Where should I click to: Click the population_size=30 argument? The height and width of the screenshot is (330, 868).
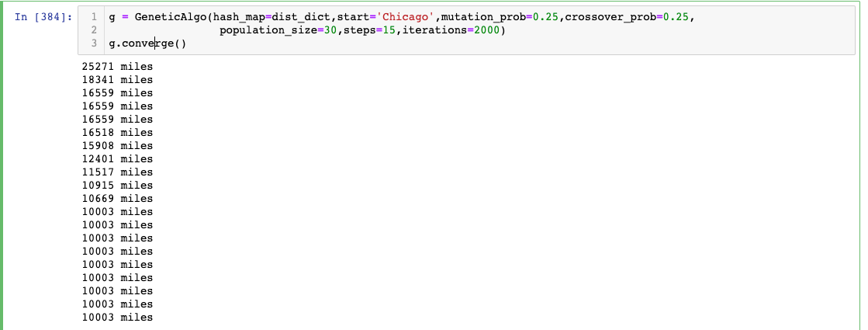tap(278, 30)
